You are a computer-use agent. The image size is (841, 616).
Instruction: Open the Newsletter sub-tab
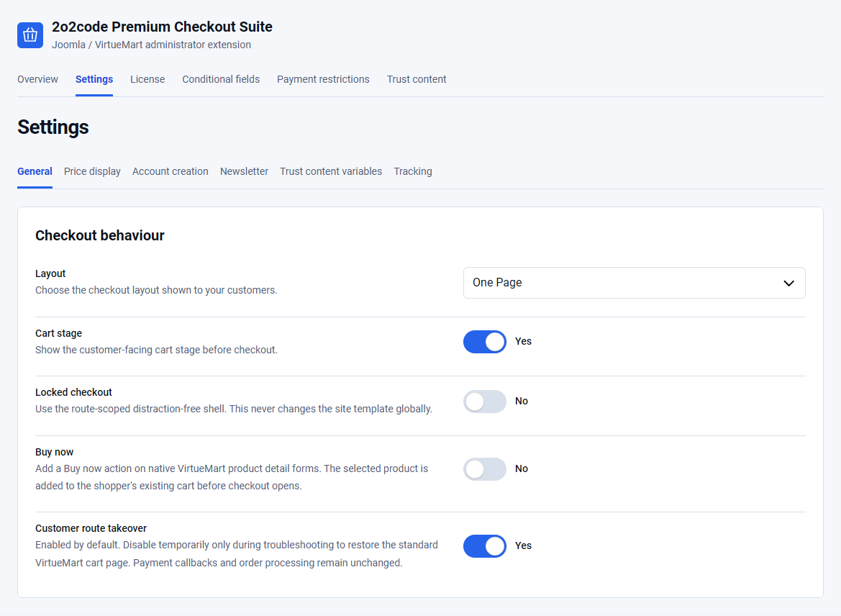click(x=244, y=171)
